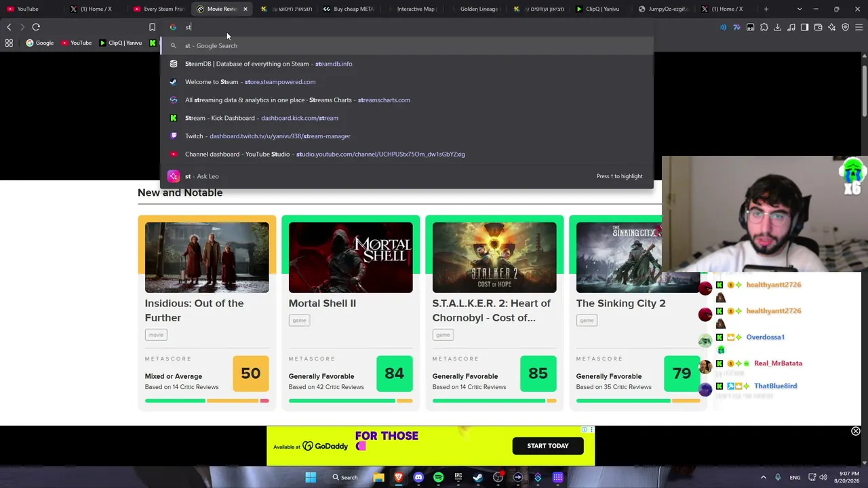Screen dimensions: 868x488
Task: Open the YouTube bookmark in bookmarks bar
Action: pyautogui.click(x=77, y=43)
